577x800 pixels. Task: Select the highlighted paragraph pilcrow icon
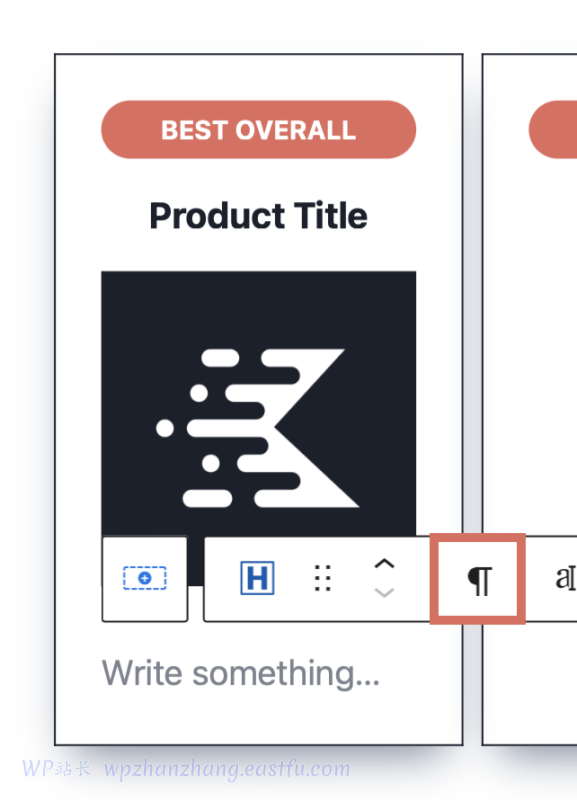[478, 579]
